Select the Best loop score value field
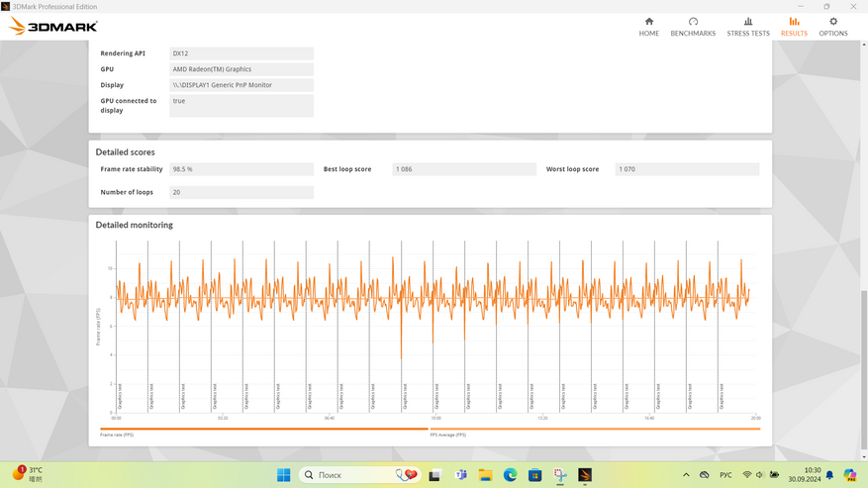The image size is (868, 488). click(x=464, y=169)
